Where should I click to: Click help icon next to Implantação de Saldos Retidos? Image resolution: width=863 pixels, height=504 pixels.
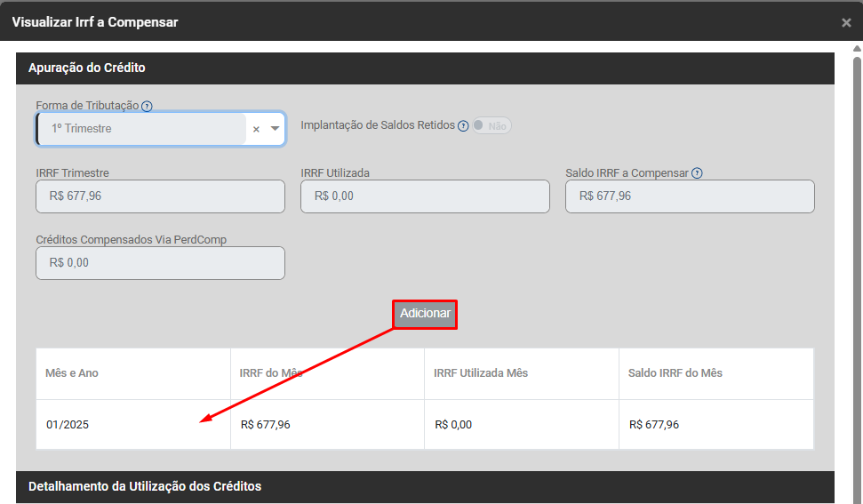[x=463, y=126]
